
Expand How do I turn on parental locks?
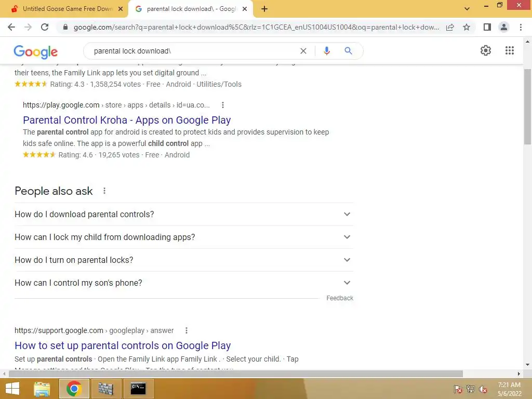184,260
